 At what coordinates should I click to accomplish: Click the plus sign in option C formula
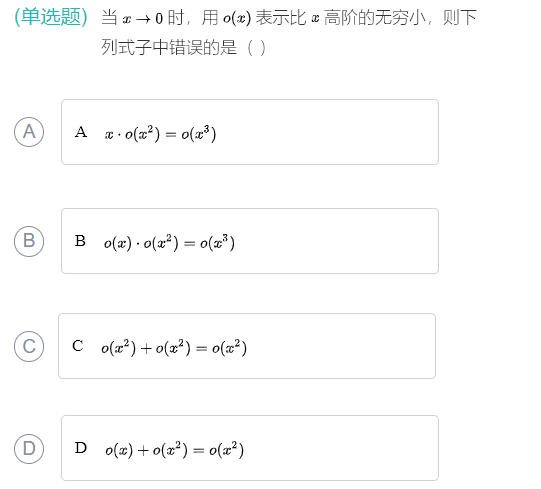point(146,349)
